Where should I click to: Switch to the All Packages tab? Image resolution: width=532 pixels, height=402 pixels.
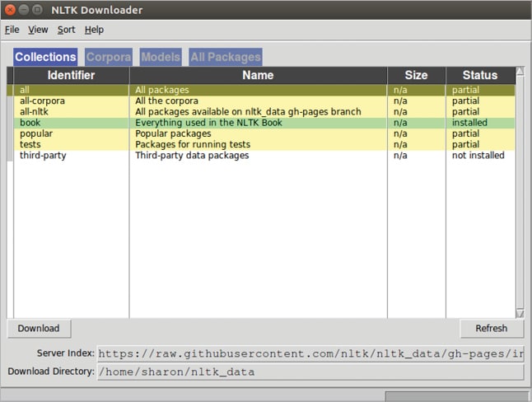click(226, 57)
